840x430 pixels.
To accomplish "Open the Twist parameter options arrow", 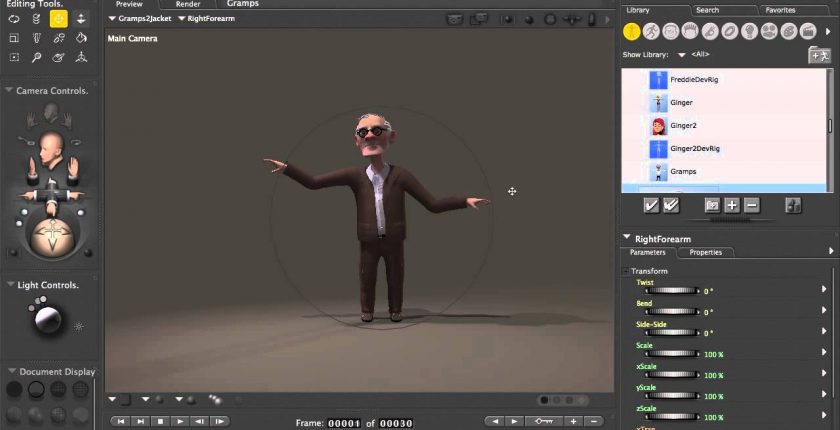I will pyautogui.click(x=824, y=289).
